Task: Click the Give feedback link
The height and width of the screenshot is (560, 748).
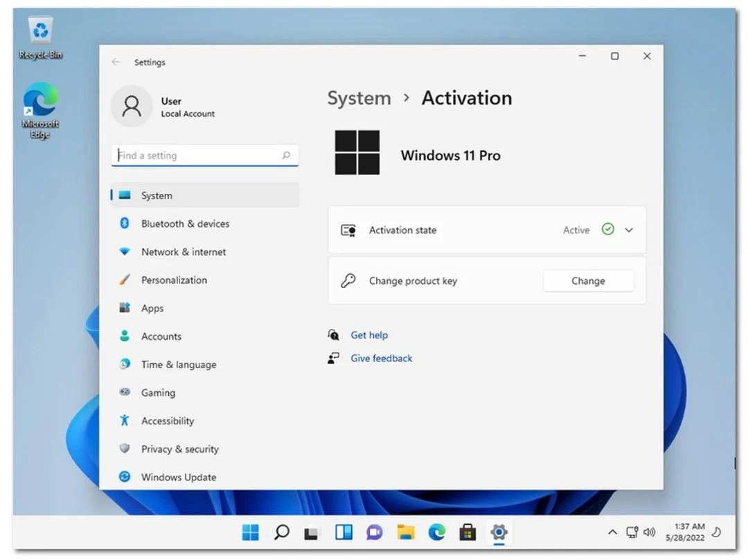Action: click(381, 358)
